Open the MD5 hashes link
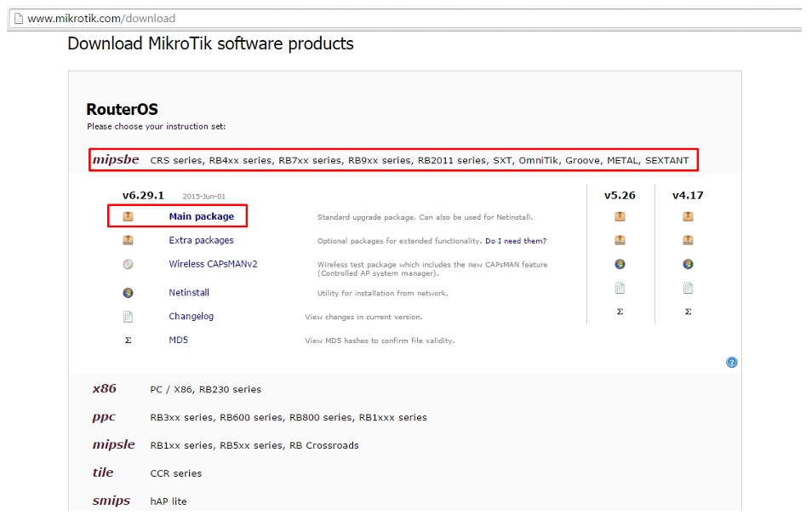The height and width of the screenshot is (521, 812). (178, 341)
